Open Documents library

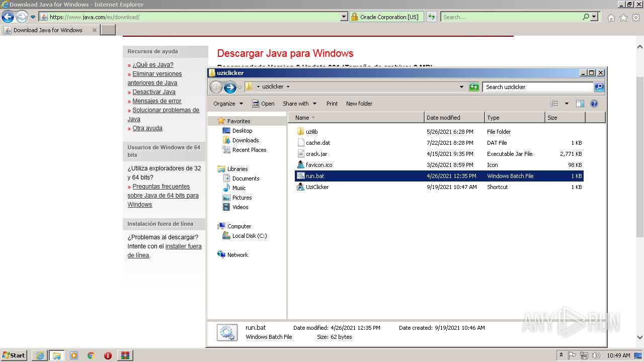pos(246,178)
